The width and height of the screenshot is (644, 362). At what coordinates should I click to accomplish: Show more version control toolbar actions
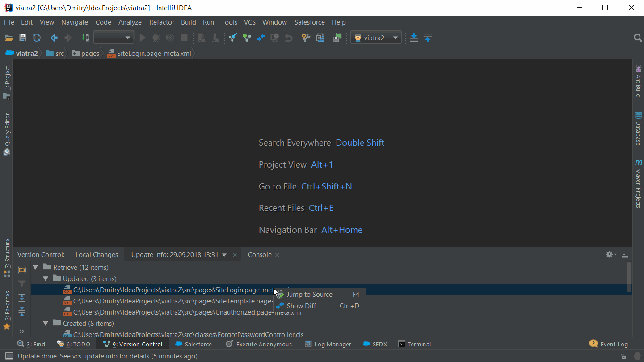[21, 331]
